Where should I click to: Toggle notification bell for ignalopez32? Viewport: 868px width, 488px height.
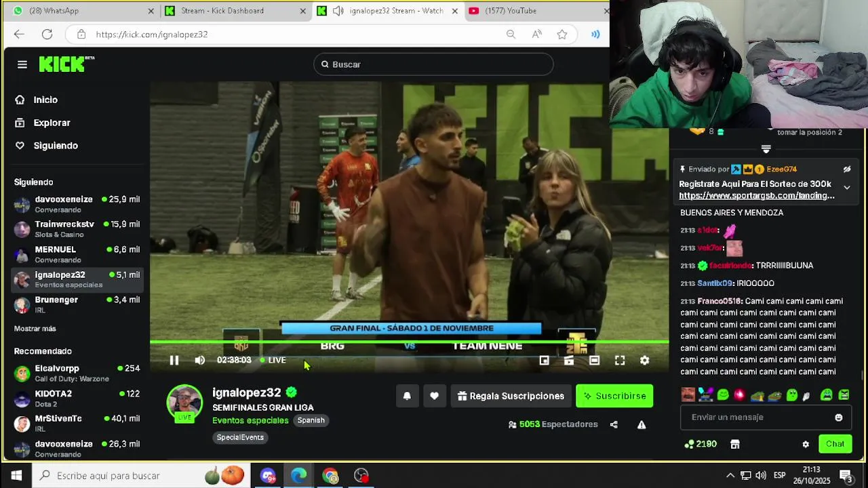[407, 396]
